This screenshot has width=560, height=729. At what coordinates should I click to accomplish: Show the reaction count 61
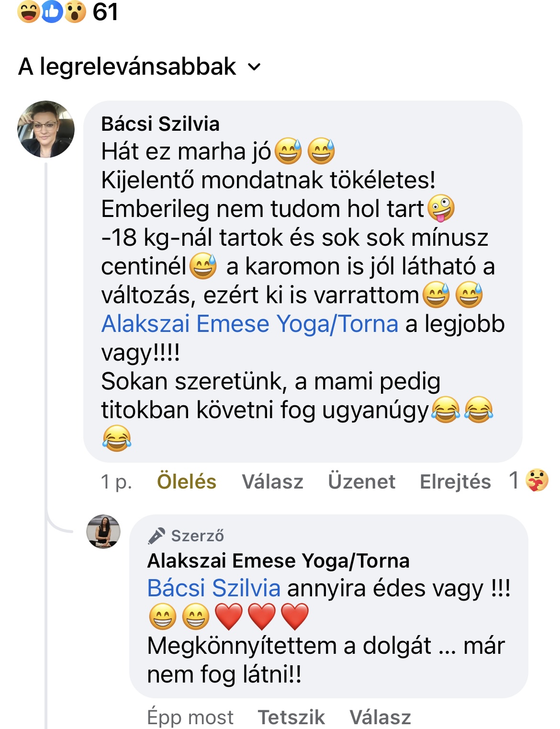click(x=105, y=11)
